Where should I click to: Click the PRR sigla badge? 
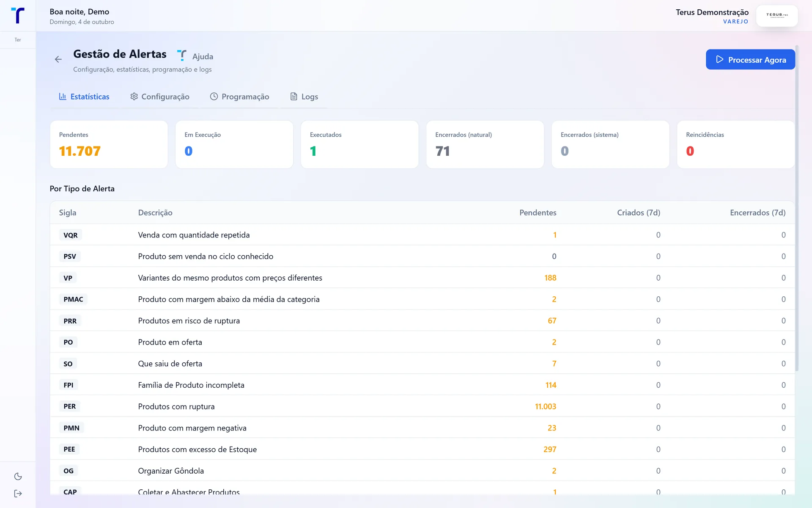pos(70,321)
